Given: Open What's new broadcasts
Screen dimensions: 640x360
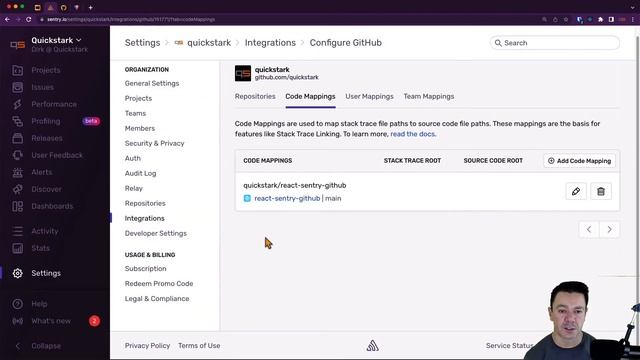Looking at the screenshot, I should pos(51,321).
